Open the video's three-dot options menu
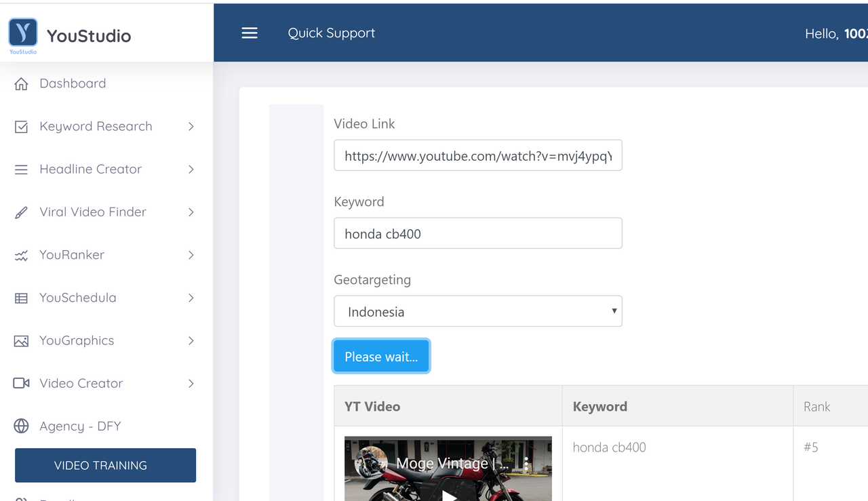 pos(526,464)
